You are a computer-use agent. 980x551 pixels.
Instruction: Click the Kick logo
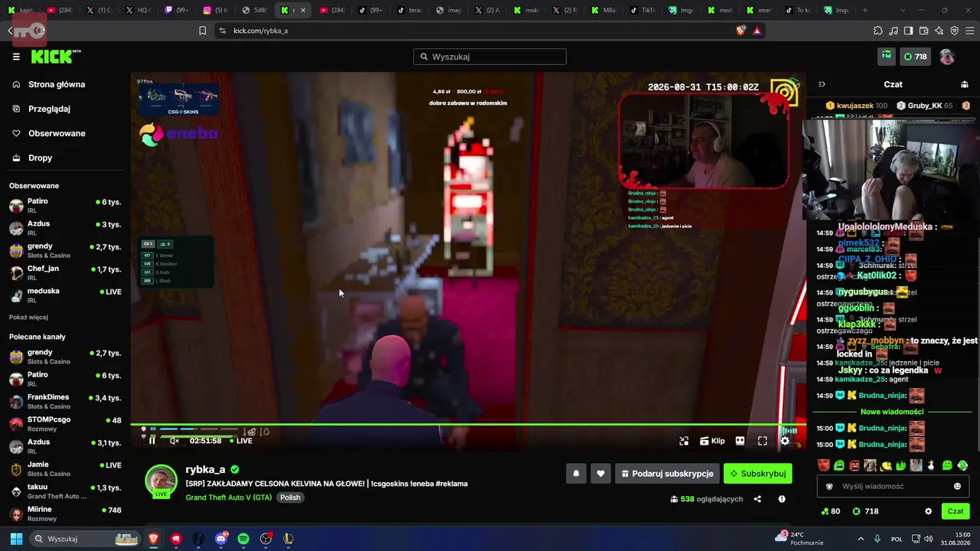[52, 57]
